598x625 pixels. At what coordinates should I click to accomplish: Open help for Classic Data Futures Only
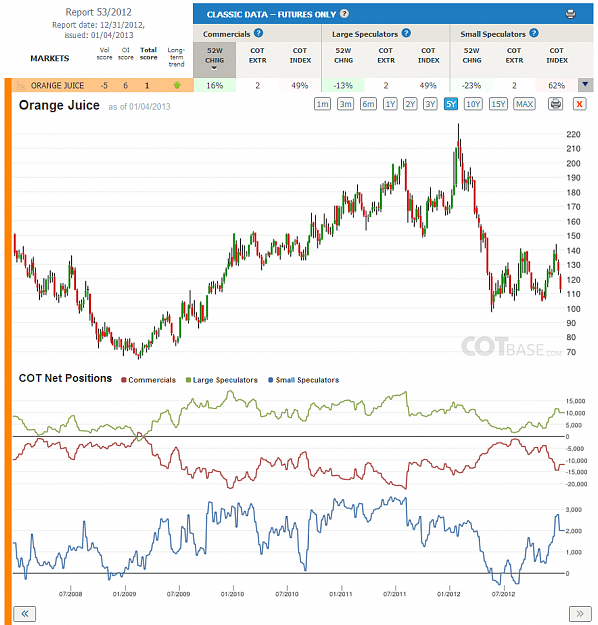tap(344, 14)
